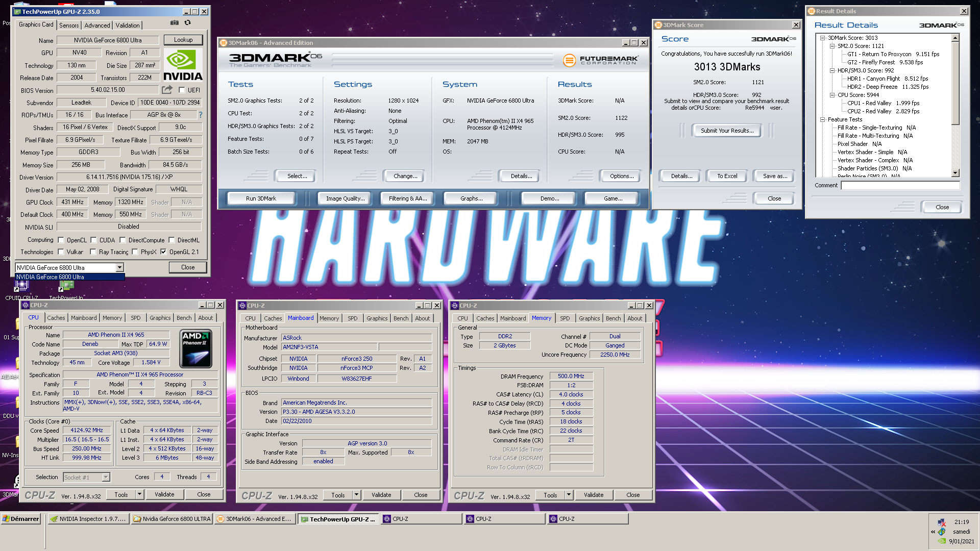Click the CPUID CPU-Z desktop shortcut icon
The image size is (980, 551).
(21, 286)
